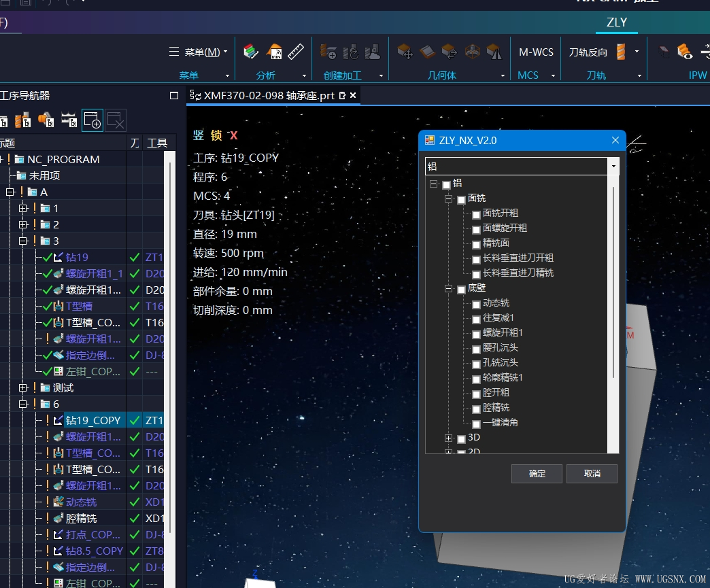Click the ZLY_NX_V2.0 dialog title icon

430,140
